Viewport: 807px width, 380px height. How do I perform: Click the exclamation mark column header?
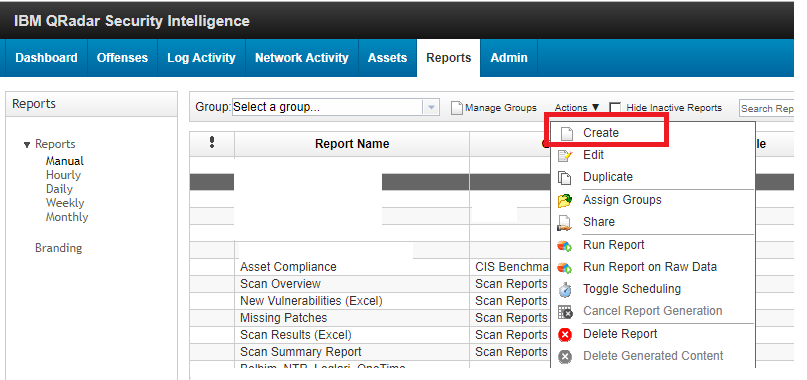click(212, 143)
